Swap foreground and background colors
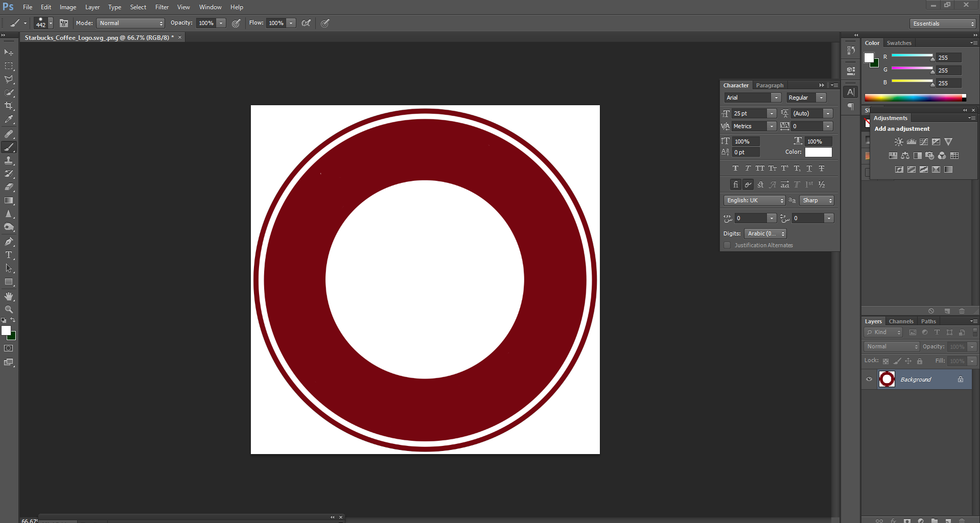 pos(13,320)
